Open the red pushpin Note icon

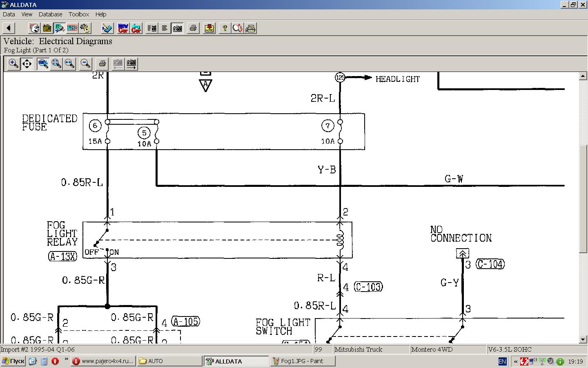[x=209, y=28]
